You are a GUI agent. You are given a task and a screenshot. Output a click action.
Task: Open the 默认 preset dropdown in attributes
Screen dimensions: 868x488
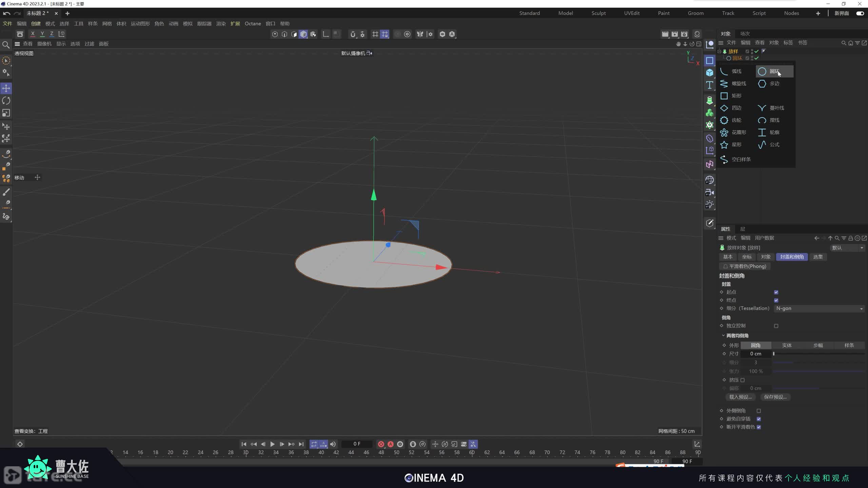[x=847, y=248]
